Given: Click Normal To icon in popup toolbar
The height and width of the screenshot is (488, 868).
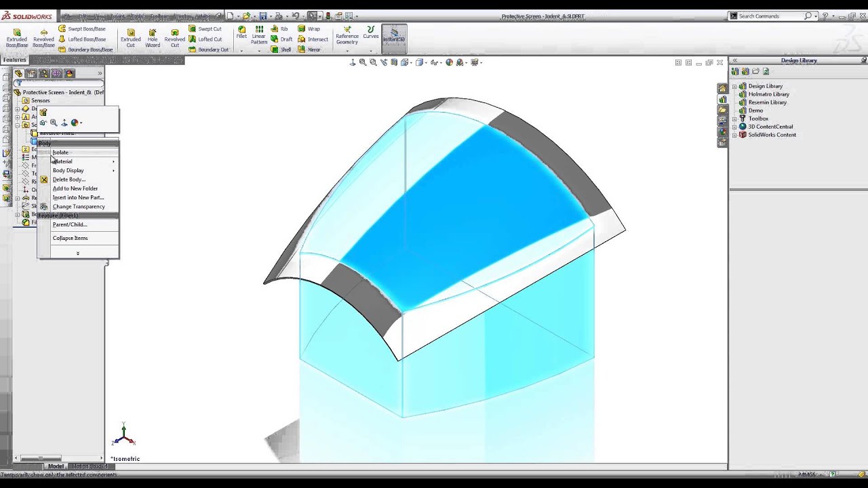Looking at the screenshot, I should [x=64, y=123].
